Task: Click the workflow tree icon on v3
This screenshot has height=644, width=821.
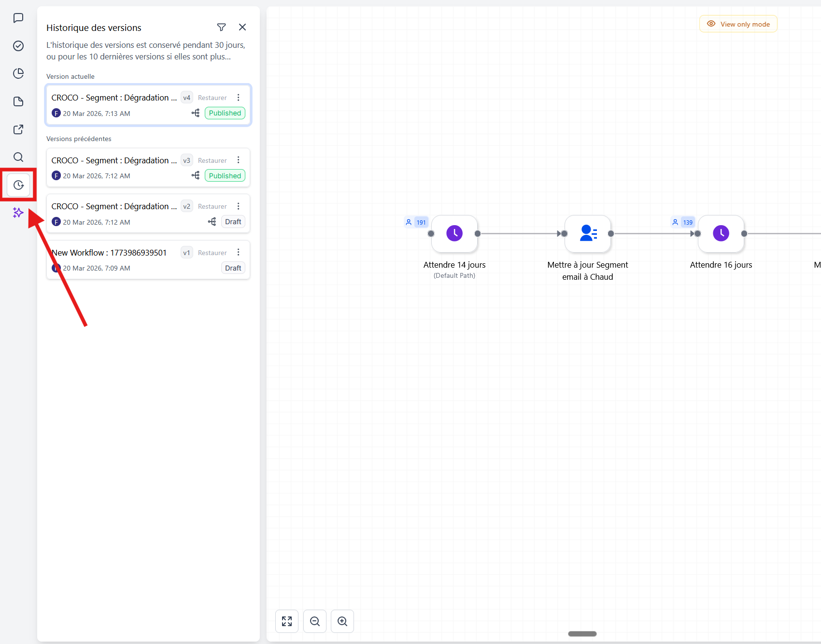Action: tap(196, 175)
